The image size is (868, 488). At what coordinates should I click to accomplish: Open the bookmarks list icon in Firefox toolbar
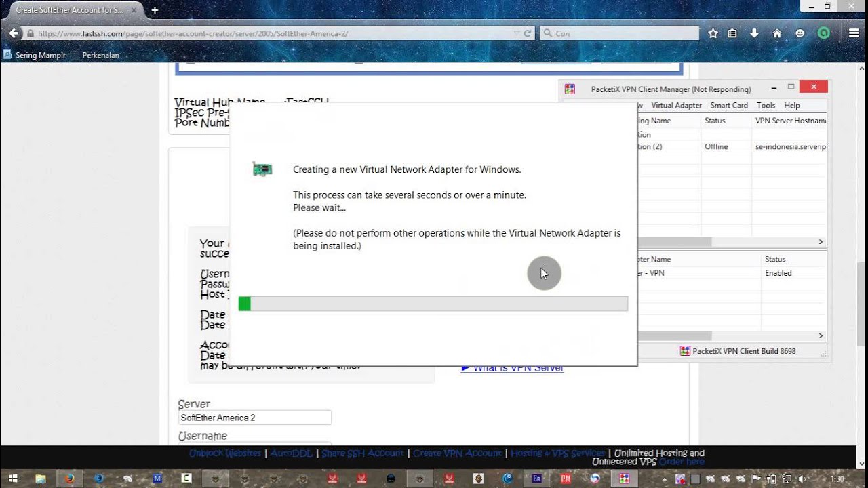732,33
